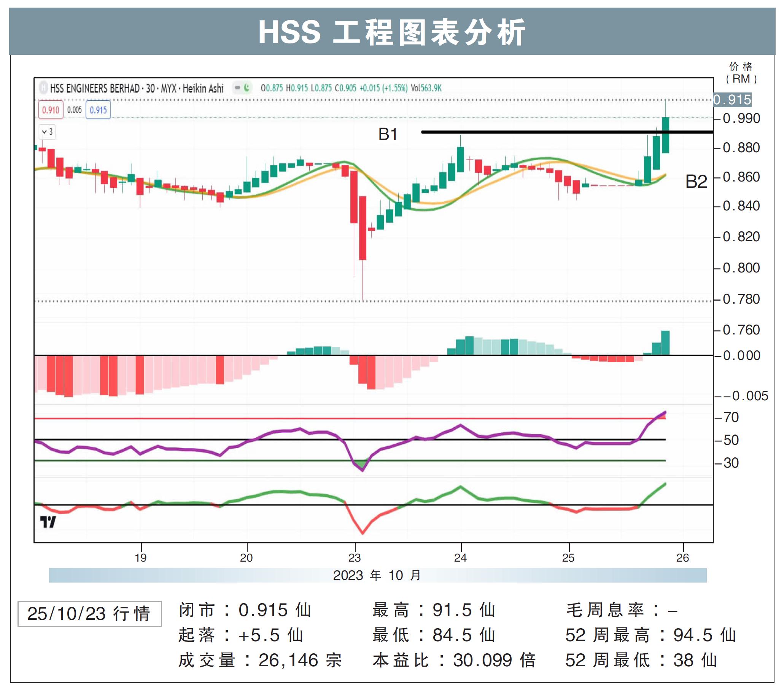This screenshot has width=784, height=691.
Task: Expand the collapsed indicators chevron labeled 3
Action: point(48,132)
